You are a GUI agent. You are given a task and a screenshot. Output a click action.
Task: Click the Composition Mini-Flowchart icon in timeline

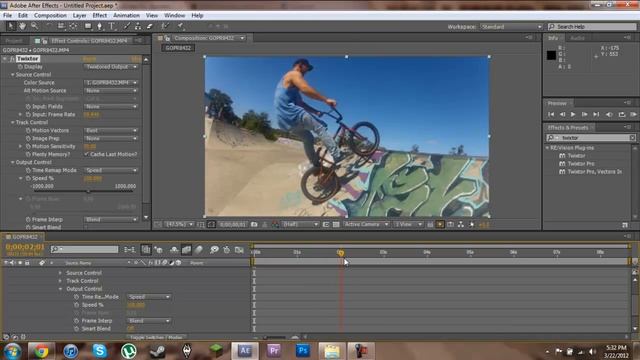pyautogui.click(x=129, y=249)
